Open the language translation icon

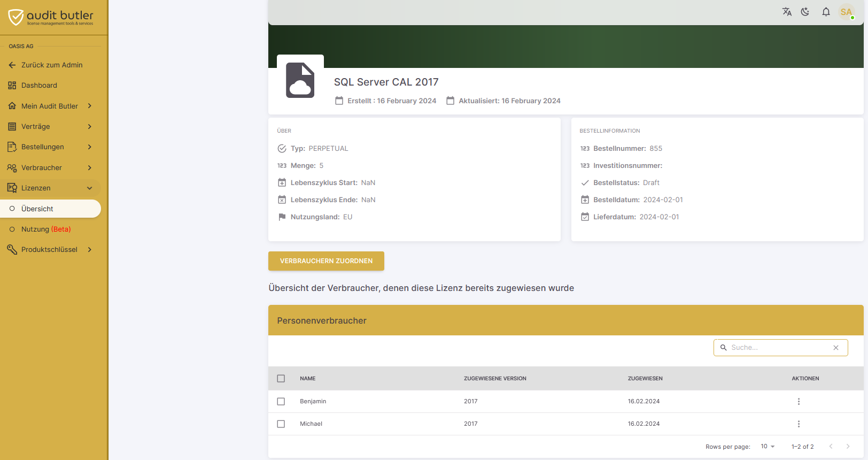[x=787, y=12]
